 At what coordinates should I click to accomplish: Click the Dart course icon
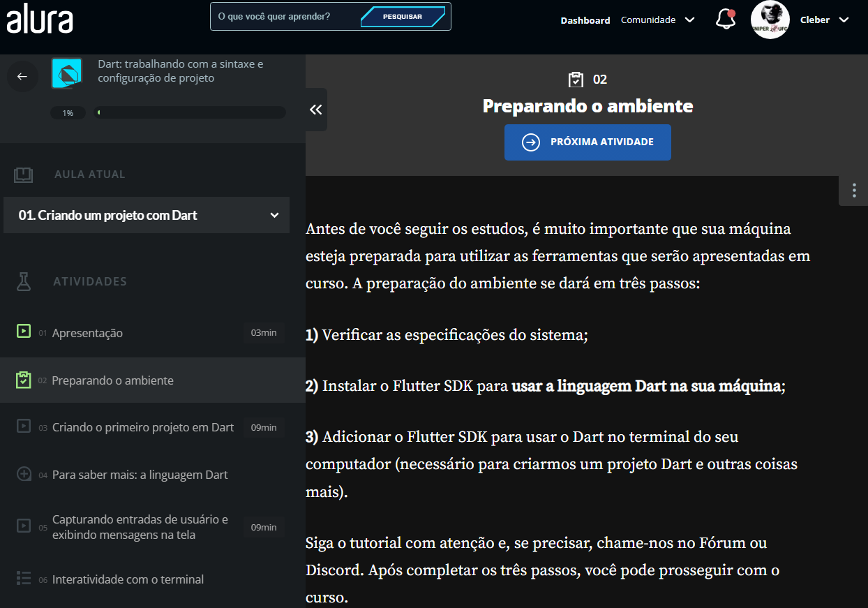[x=67, y=73]
